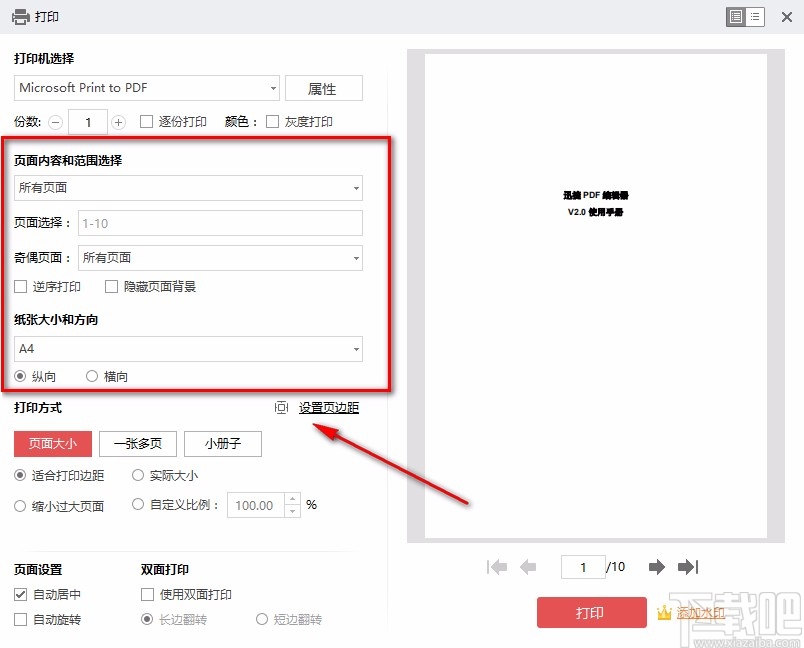The width and height of the screenshot is (804, 648).
Task: Click the printer icon in title bar
Action: [18, 16]
